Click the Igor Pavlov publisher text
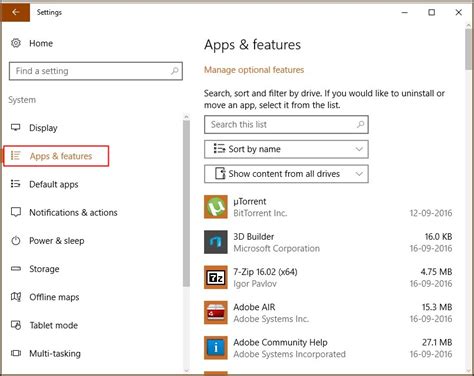 (255, 284)
